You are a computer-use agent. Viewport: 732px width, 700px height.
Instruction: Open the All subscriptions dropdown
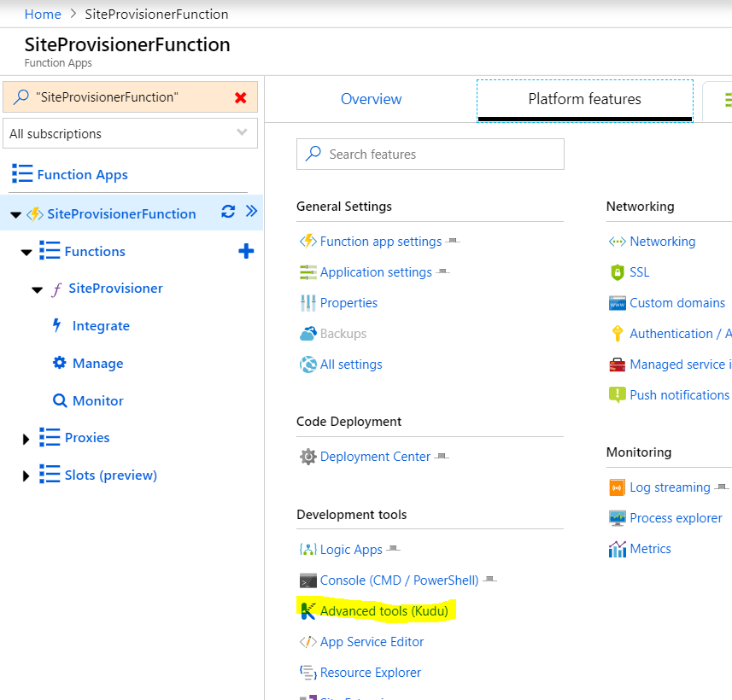click(x=130, y=133)
